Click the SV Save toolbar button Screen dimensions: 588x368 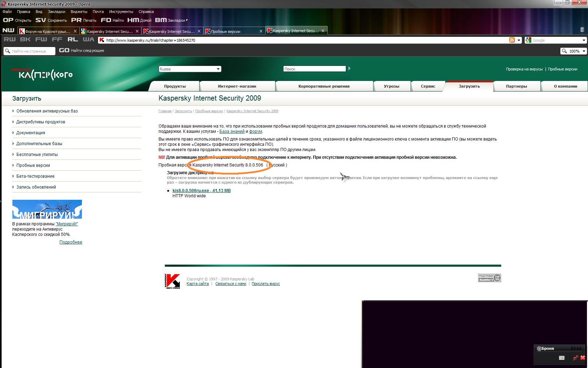[51, 20]
